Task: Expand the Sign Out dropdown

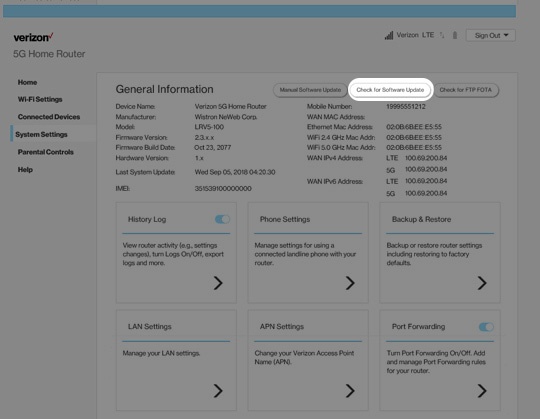Action: [x=491, y=35]
